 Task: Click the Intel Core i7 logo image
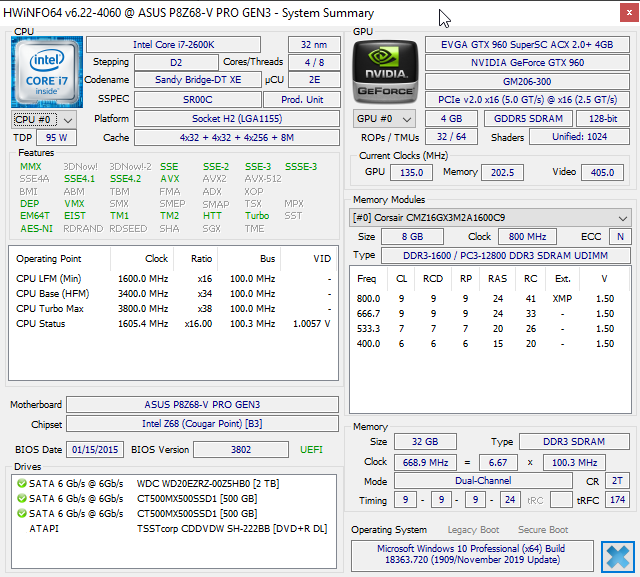click(47, 72)
